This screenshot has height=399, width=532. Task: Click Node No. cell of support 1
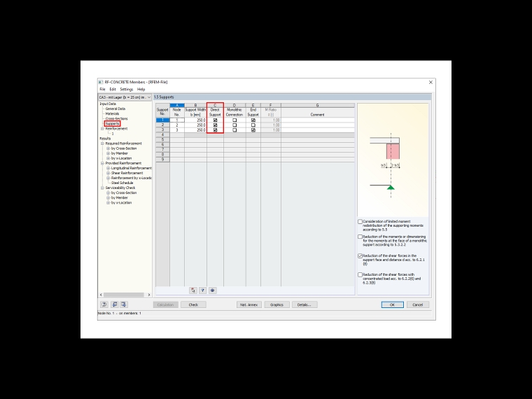177,120
